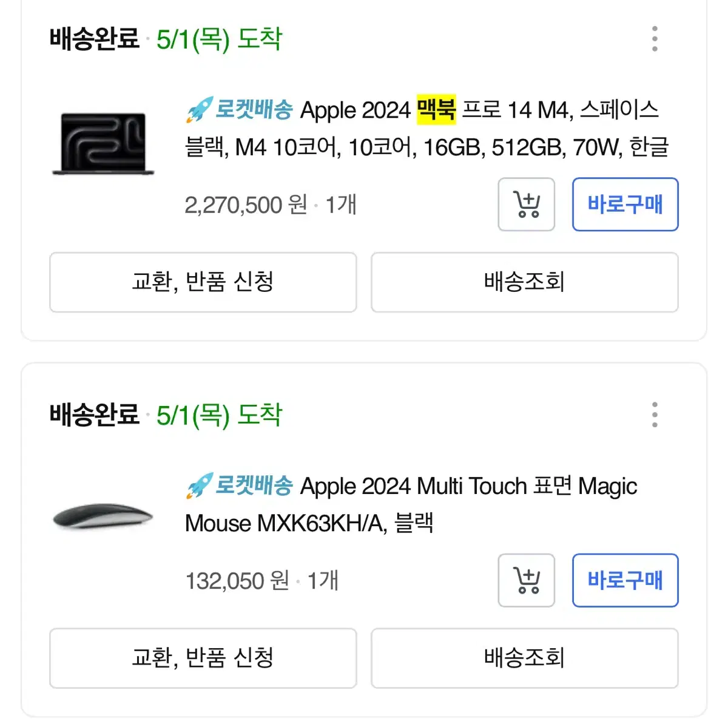Click the Apple 2024 맥북 프로 product title
The image size is (728, 721).
pyautogui.click(x=425, y=129)
